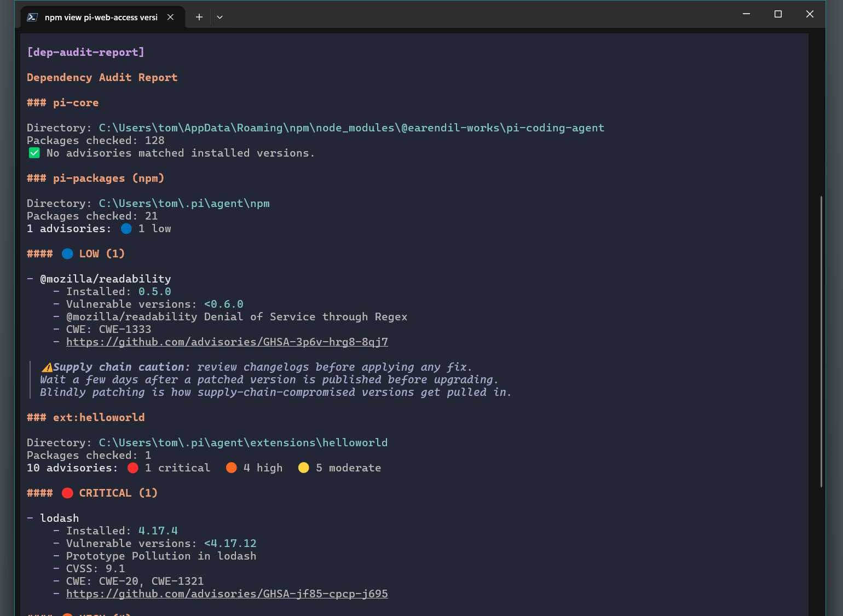Click the red dot beside 1 critical
This screenshot has height=616, width=843.
pos(133,468)
